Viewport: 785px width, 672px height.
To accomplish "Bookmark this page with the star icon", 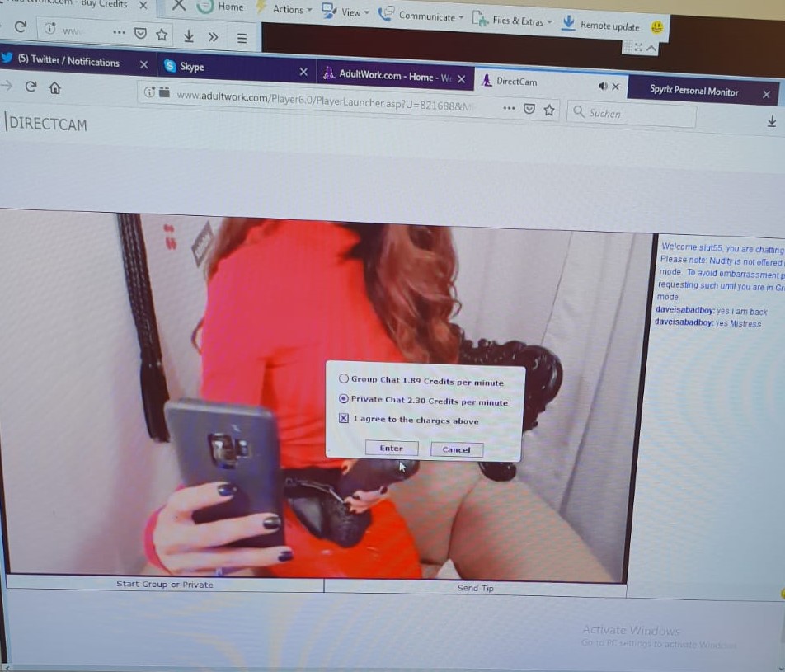I will coord(549,110).
